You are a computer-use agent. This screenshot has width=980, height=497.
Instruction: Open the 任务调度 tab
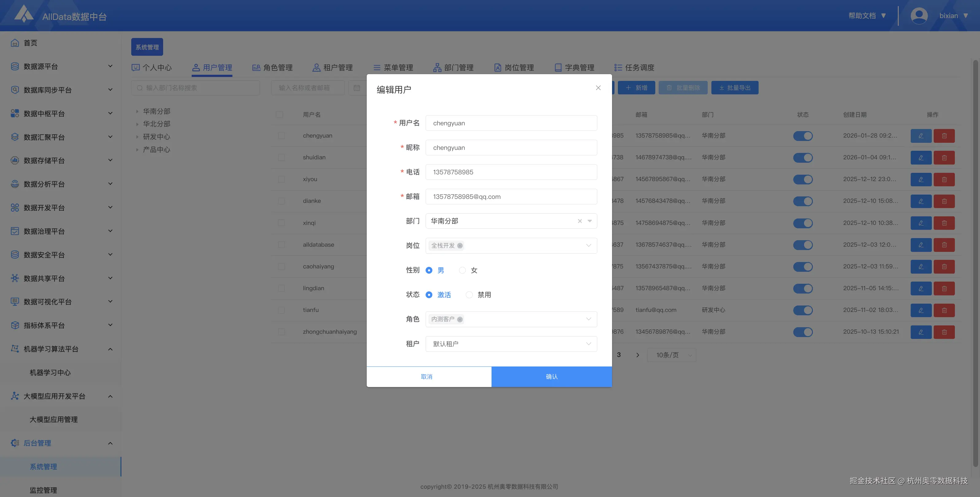pos(634,68)
